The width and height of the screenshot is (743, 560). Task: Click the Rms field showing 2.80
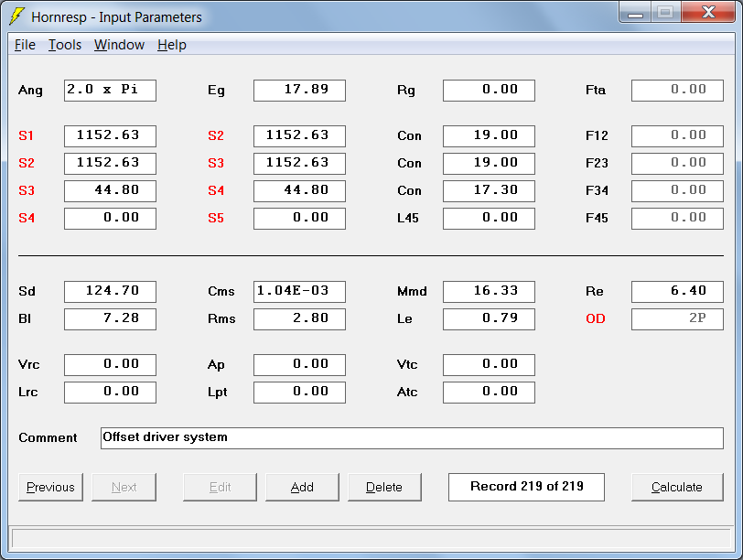299,318
